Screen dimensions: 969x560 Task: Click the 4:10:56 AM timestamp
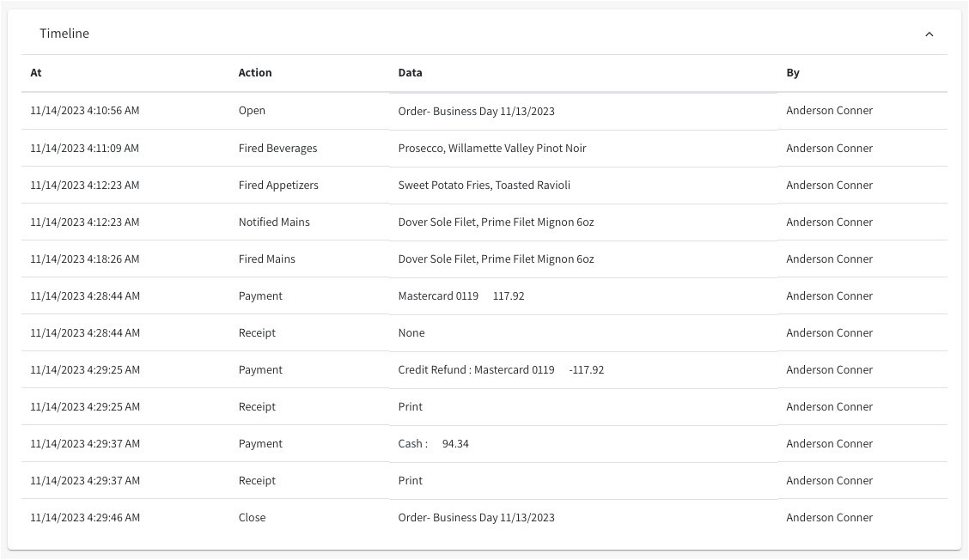pyautogui.click(x=84, y=111)
